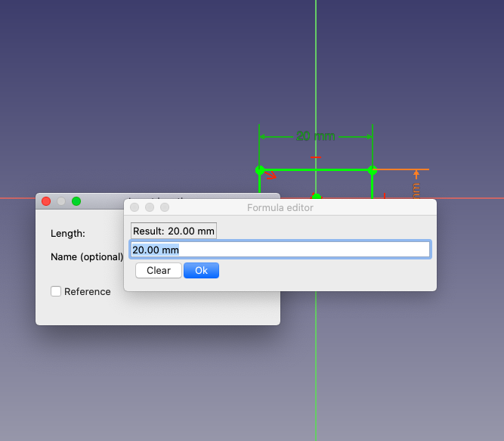The height and width of the screenshot is (441, 504).
Task: Click the red horizontal constraint marker above the top edge
Action: [x=316, y=158]
